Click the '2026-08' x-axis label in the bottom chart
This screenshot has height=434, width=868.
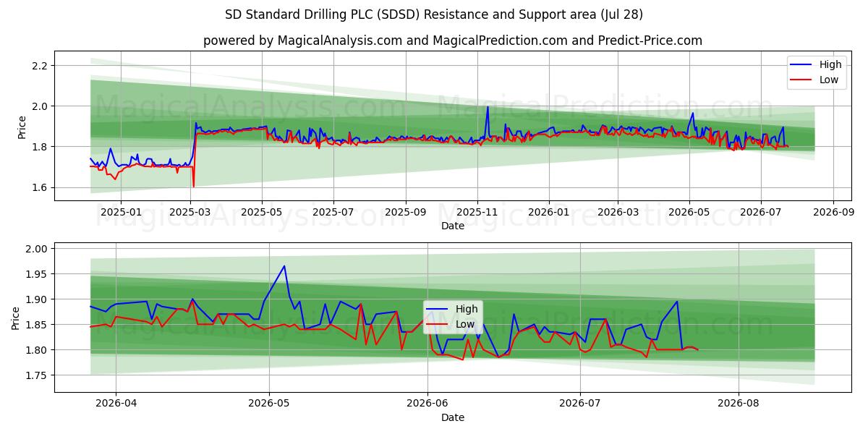[739, 404]
